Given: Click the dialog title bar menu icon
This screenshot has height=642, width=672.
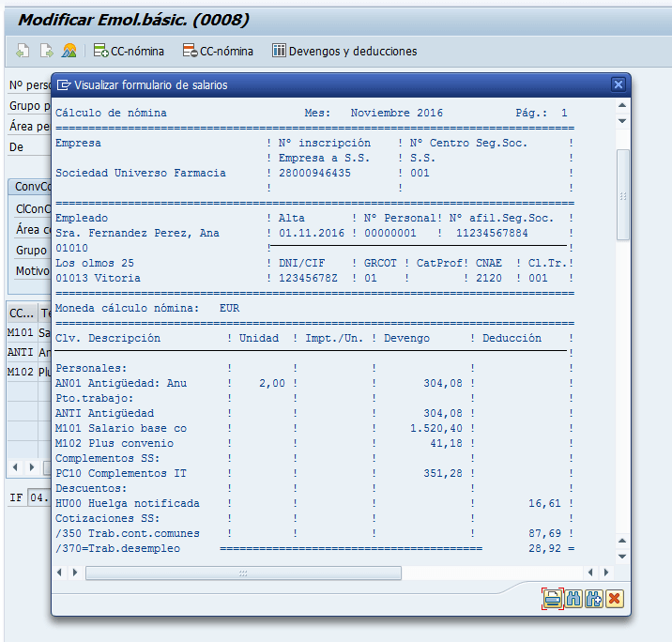Looking at the screenshot, I should point(64,84).
